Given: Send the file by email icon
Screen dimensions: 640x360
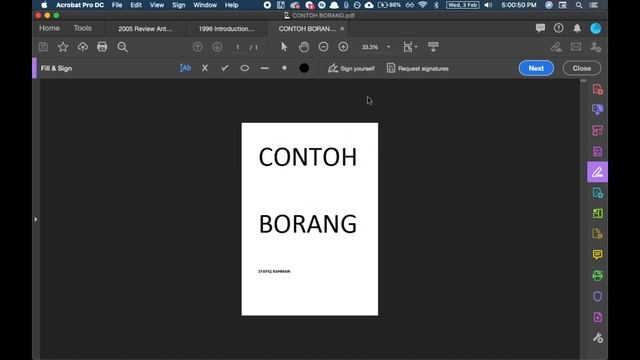Looking at the screenshot, I should [576, 47].
